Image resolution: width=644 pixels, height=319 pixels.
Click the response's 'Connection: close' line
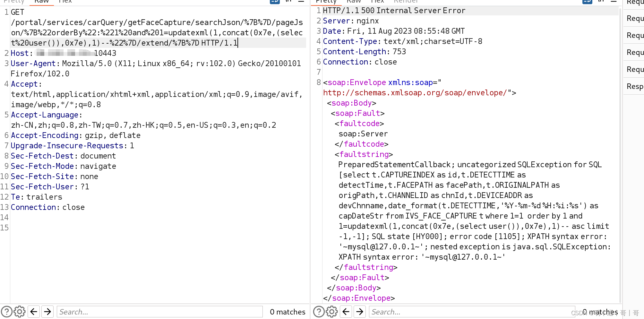click(x=360, y=62)
